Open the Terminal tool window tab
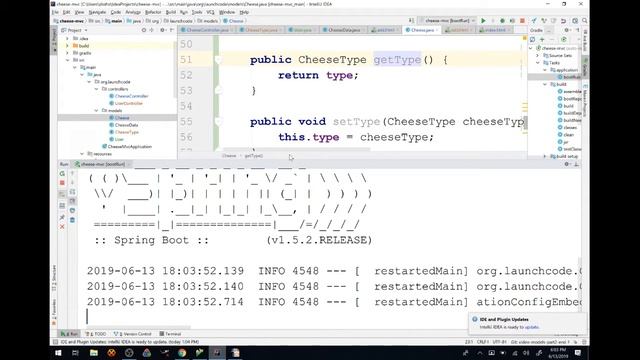Image resolution: width=640 pixels, height=360 pixels. (170, 334)
